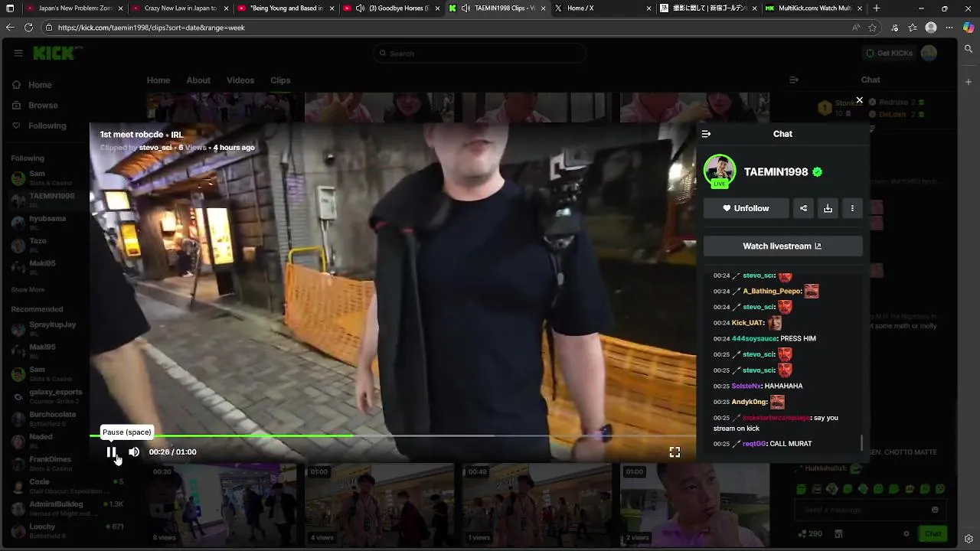Open the hamburger menu next to Kick logo

coord(18,53)
